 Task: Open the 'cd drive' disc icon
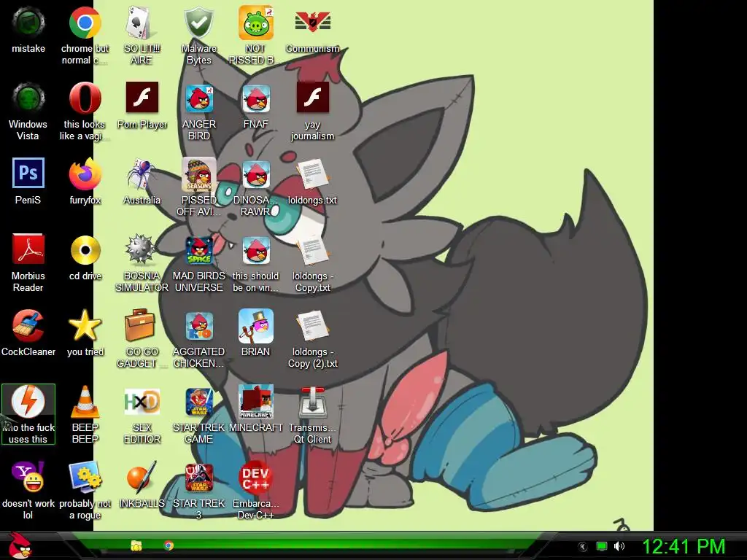[85, 250]
